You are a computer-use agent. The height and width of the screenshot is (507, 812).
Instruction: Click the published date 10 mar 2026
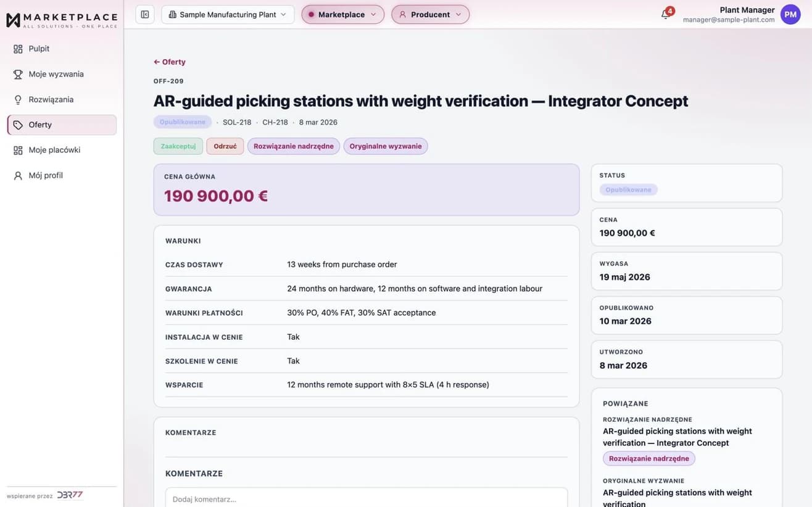tap(626, 321)
